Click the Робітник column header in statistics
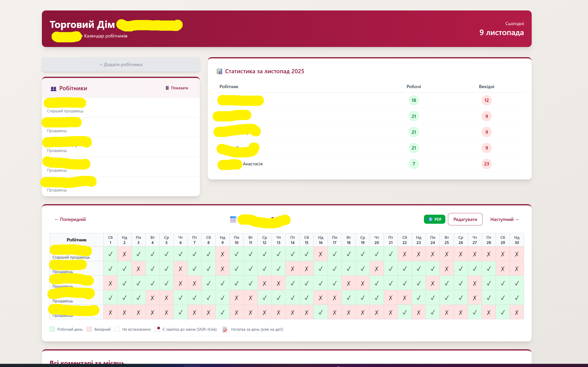Screen dimensions: 588x367 229,87
